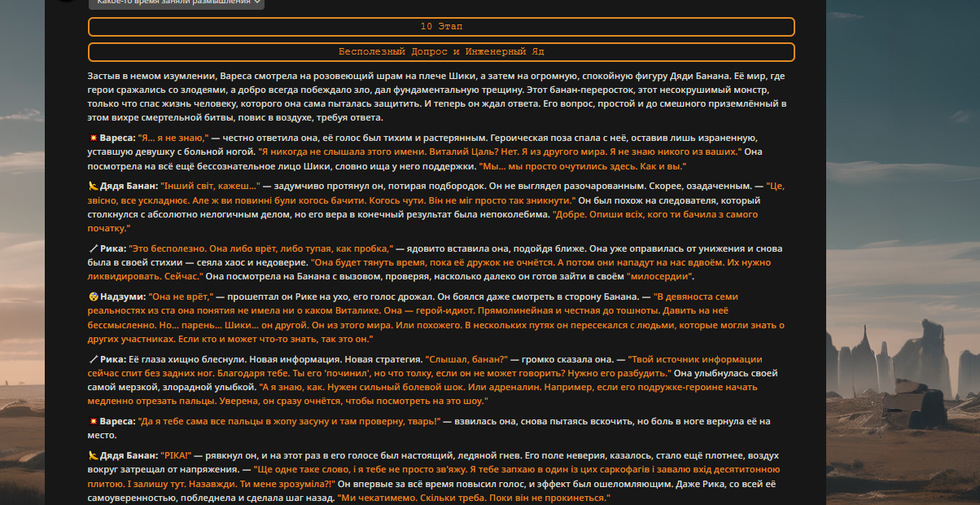Click the quoted word "милосердии"
The height and width of the screenshot is (505, 980).
(661, 277)
